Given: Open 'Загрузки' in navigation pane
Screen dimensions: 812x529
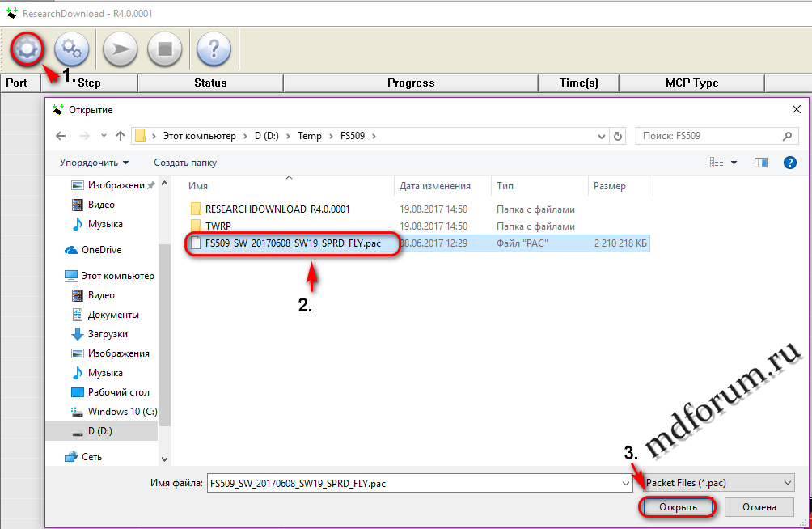Looking at the screenshot, I should (108, 334).
